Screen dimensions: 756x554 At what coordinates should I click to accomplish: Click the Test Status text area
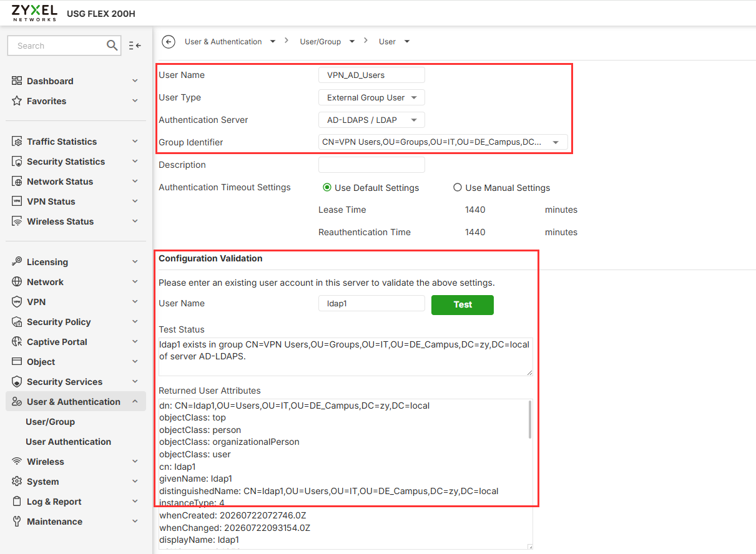[346, 357]
